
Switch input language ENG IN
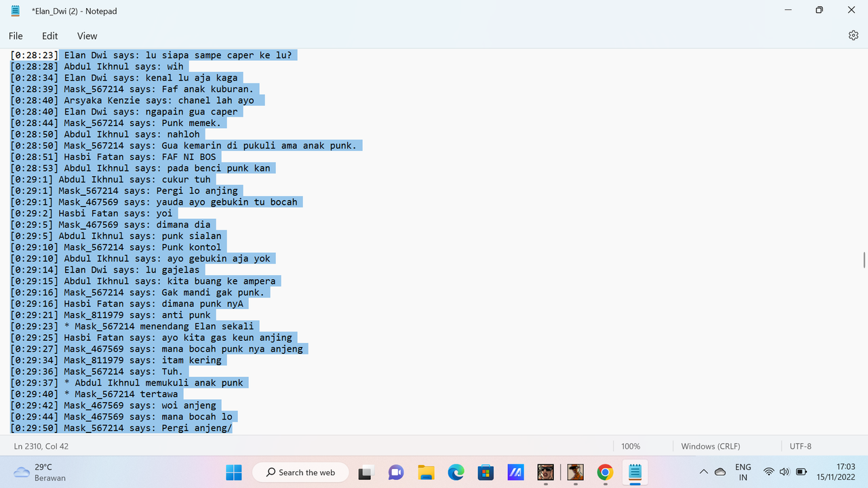click(x=743, y=472)
